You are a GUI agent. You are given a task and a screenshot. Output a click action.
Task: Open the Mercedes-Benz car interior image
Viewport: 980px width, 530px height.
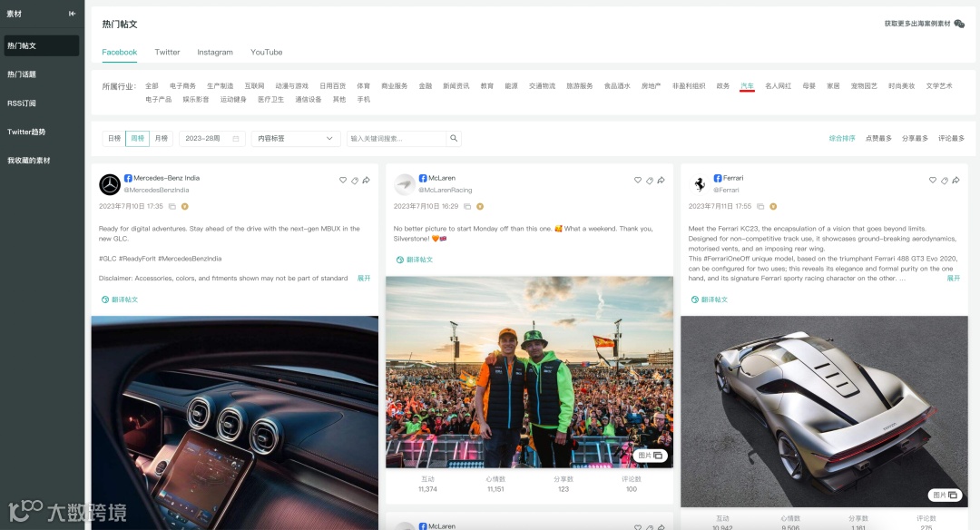(235, 423)
